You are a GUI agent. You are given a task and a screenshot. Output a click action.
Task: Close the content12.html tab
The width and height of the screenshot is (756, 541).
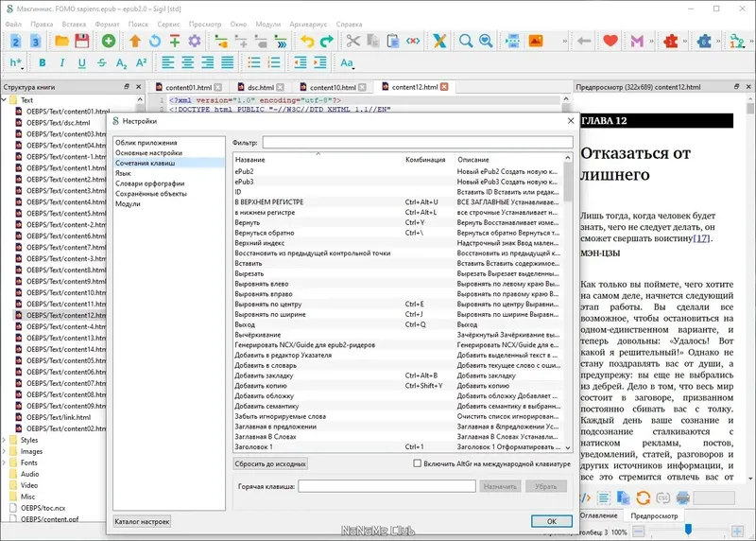444,87
